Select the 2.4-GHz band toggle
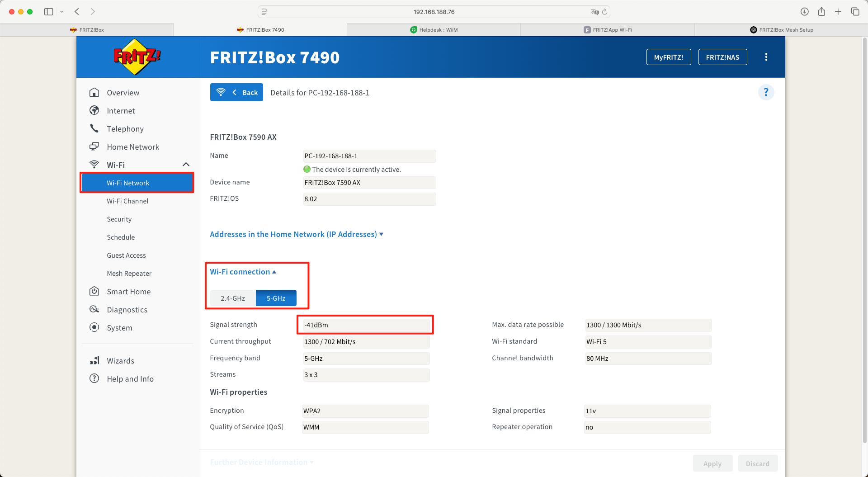The image size is (868, 477). click(x=233, y=298)
